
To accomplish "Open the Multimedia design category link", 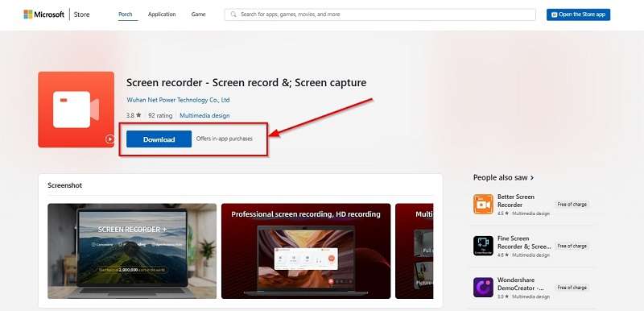I will click(204, 115).
